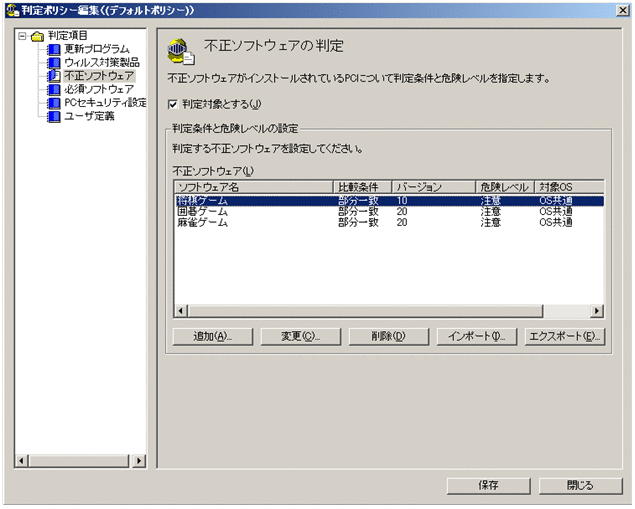The height and width of the screenshot is (509, 635).
Task: Click the 必須ソフトウェア book icon
Action: pos(54,89)
